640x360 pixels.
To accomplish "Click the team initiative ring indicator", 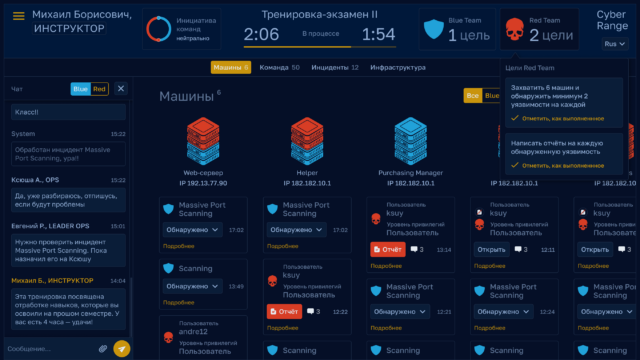I will pyautogui.click(x=158, y=29).
